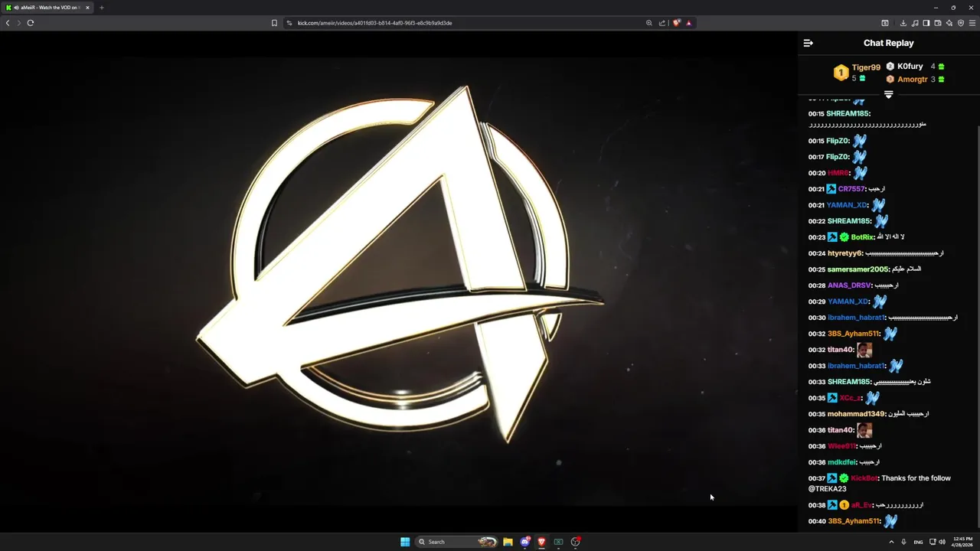Click titan40's emote at 00:32

864,350
